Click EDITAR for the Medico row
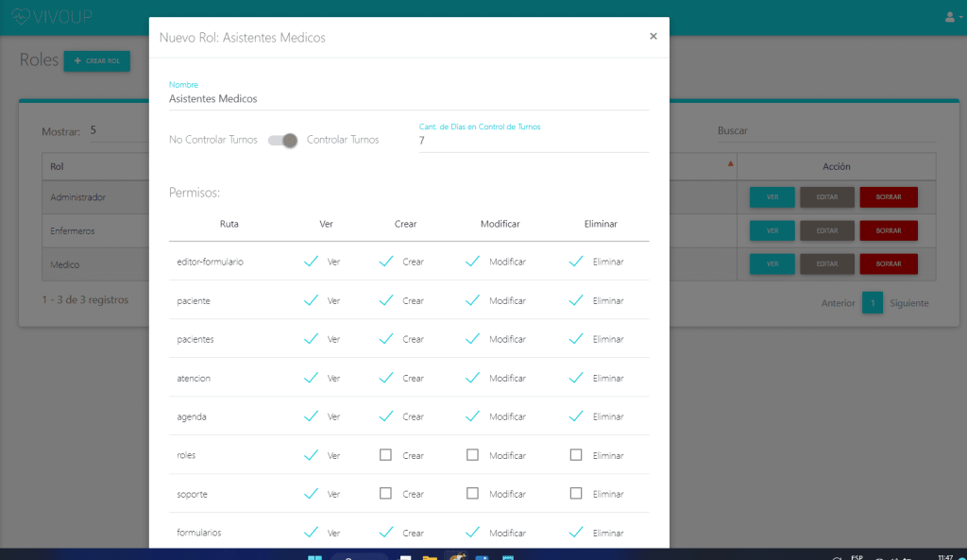The height and width of the screenshot is (560, 967). click(x=827, y=264)
